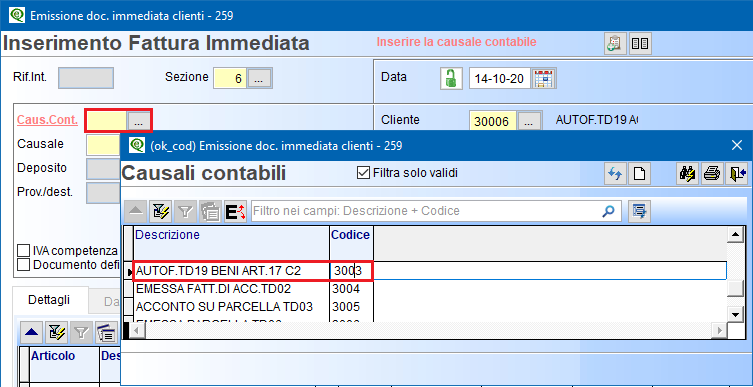The height and width of the screenshot is (387, 753).
Task: Open the Cliente lookup ellipsis button
Action: 529,121
